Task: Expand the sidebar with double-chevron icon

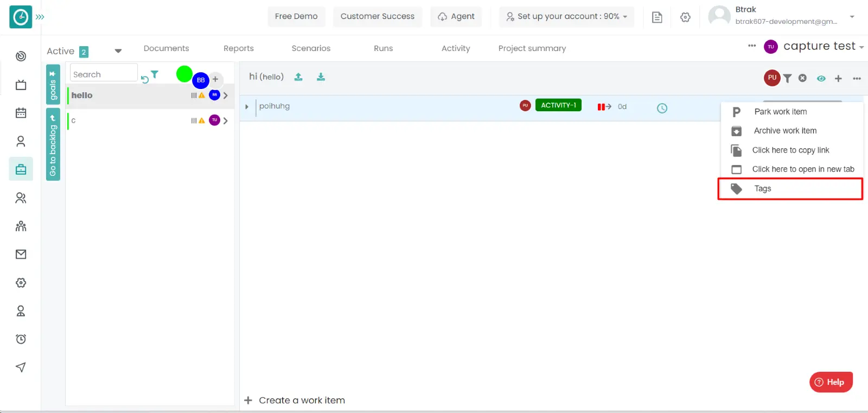Action: (x=40, y=17)
